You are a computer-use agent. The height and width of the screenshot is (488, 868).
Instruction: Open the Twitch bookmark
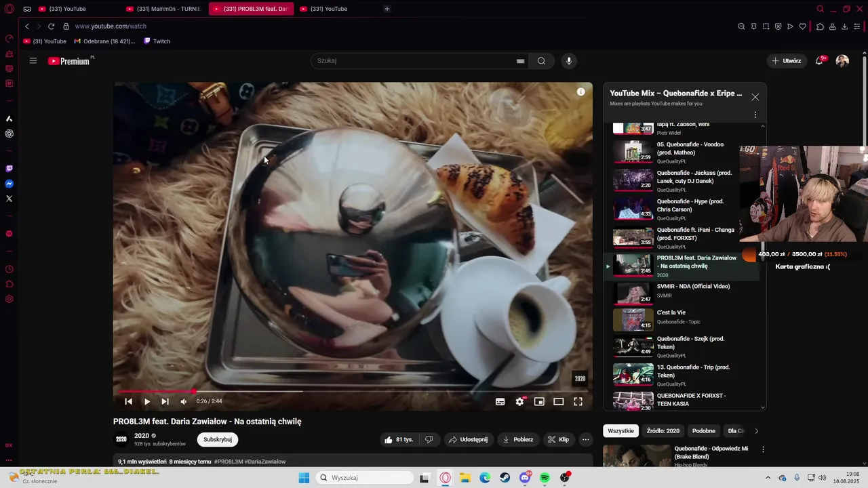coord(157,41)
